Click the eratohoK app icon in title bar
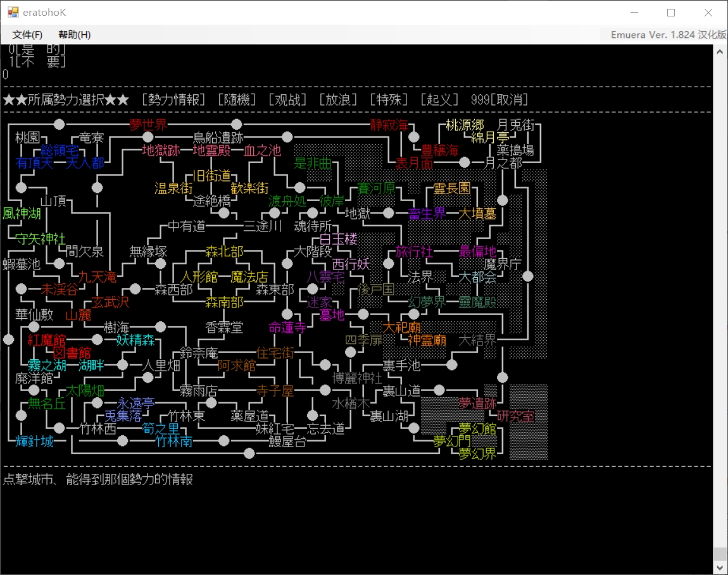This screenshot has width=728, height=575. (x=13, y=13)
